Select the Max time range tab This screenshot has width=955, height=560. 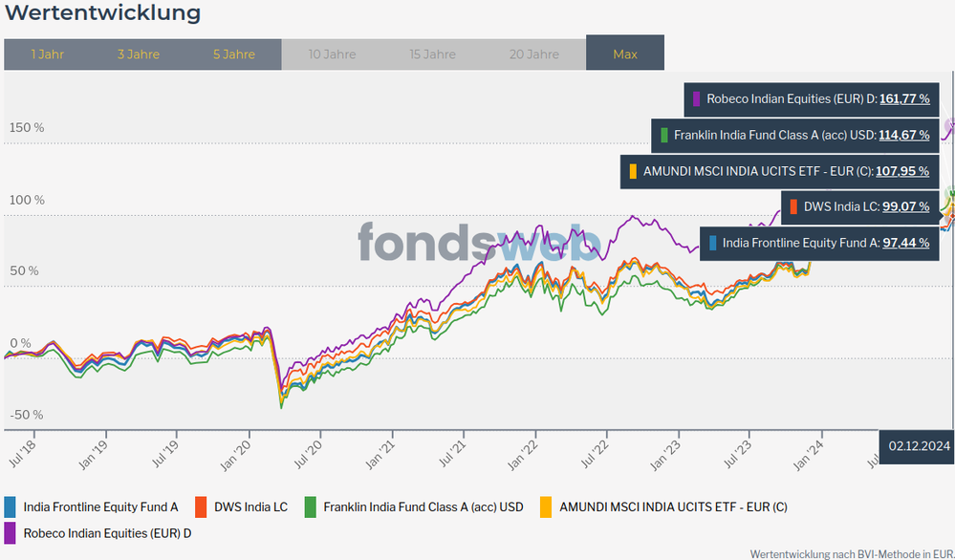625,54
